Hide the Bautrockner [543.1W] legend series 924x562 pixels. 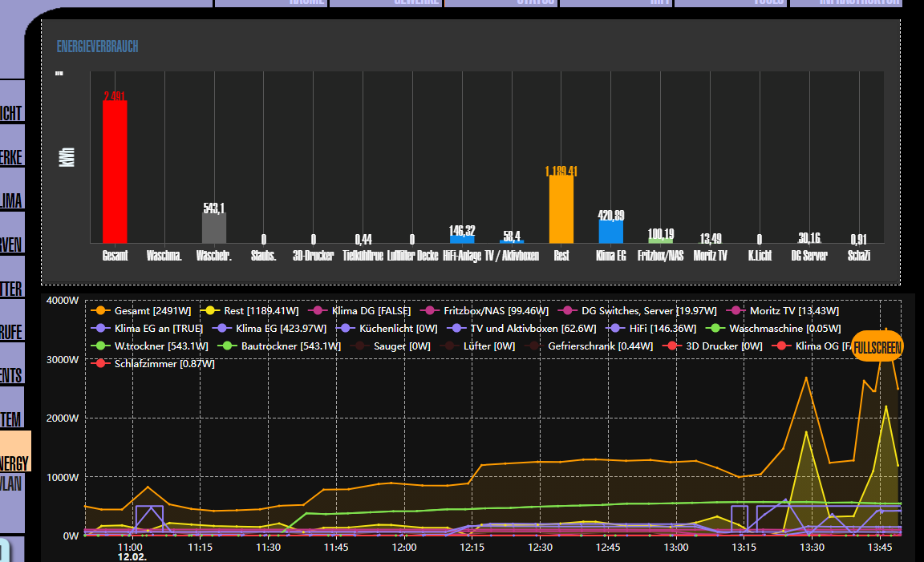click(279, 346)
